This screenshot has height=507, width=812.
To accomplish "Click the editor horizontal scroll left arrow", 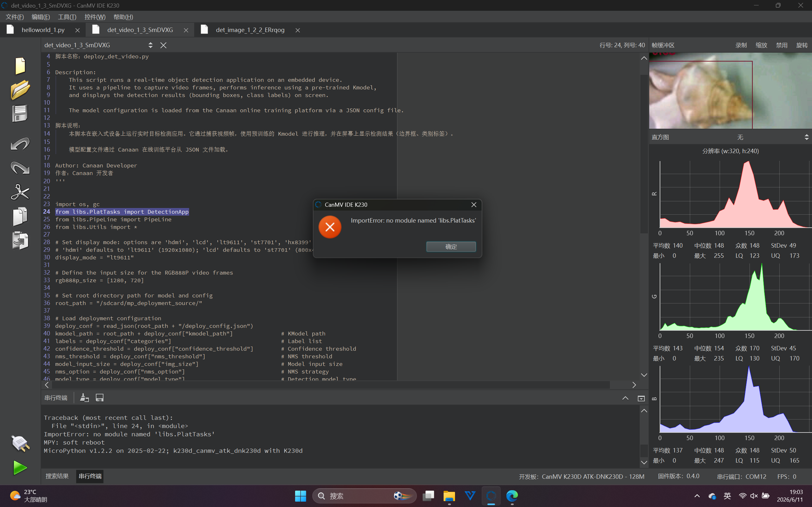I will coord(47,385).
